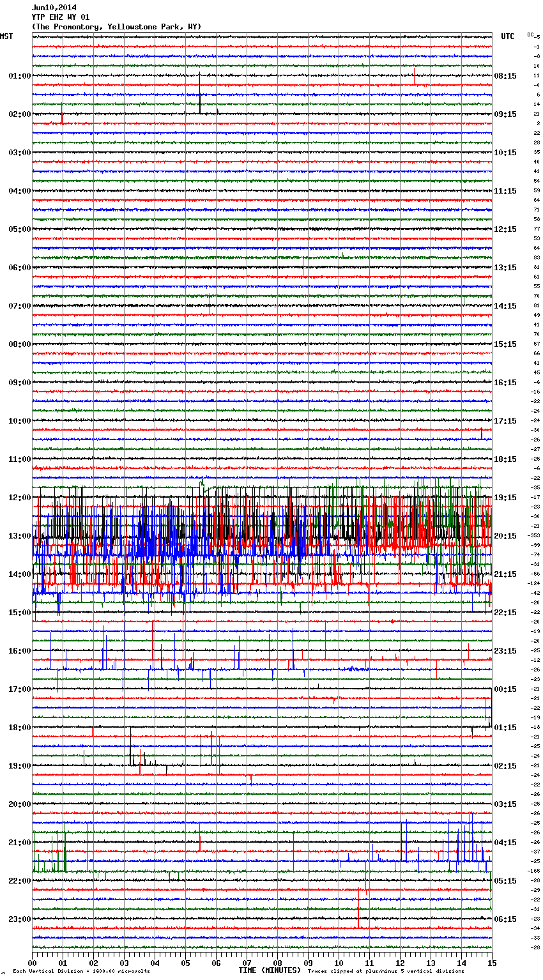Screen dimensions: 543x980
Task: Select the YTP EHZ WY 01 station label
Action: tap(61, 17)
